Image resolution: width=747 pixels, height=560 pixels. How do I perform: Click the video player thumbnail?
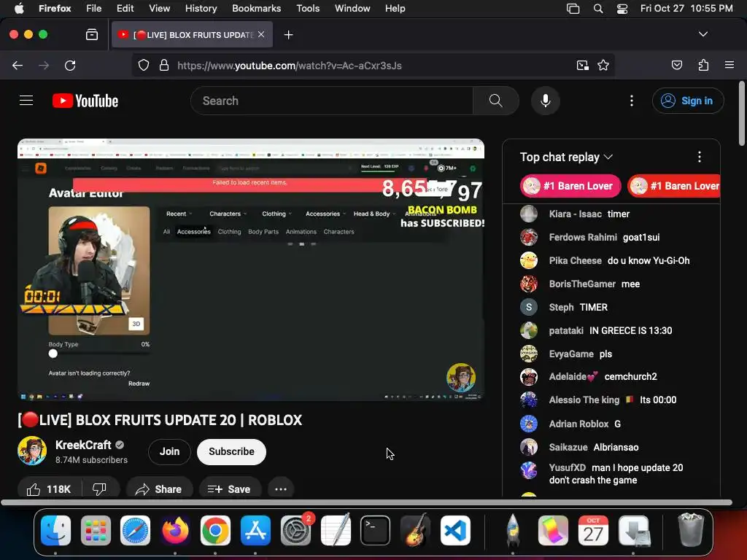251,270
